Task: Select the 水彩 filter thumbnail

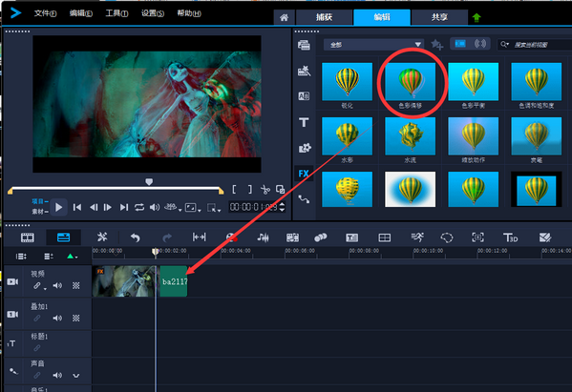Action: click(347, 136)
